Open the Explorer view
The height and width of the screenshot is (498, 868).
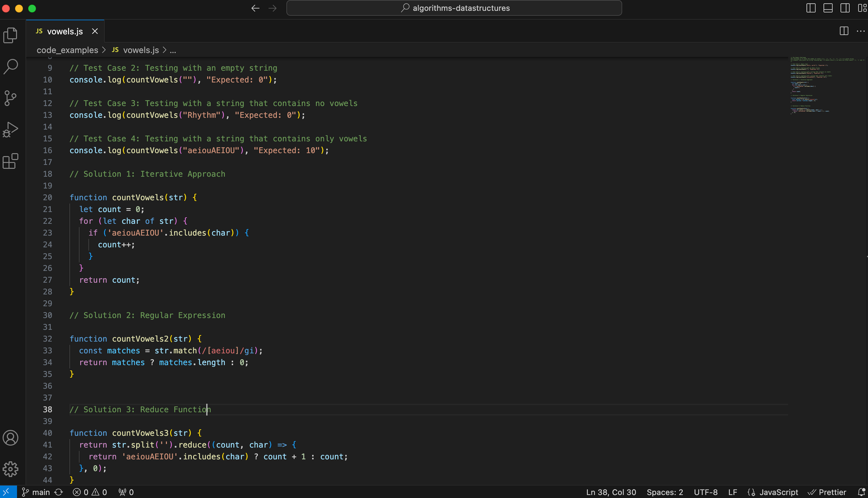(10, 35)
